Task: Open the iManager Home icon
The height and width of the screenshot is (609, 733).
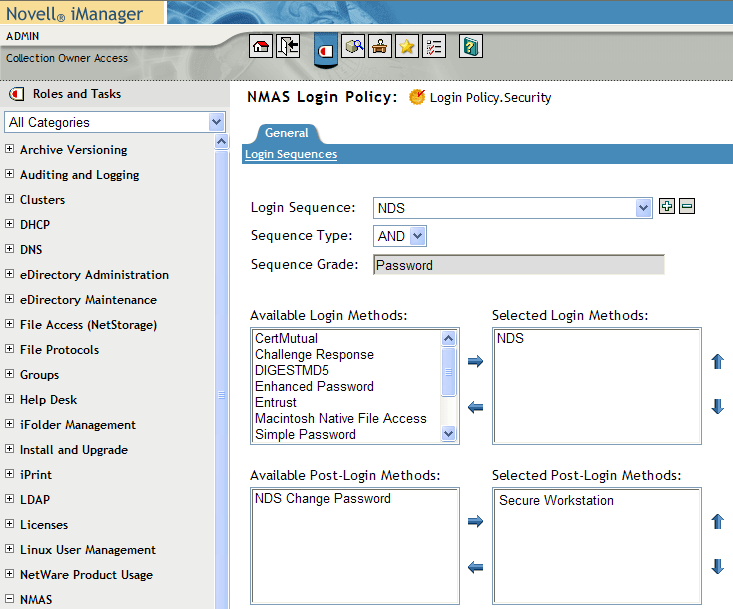Action: click(x=261, y=46)
